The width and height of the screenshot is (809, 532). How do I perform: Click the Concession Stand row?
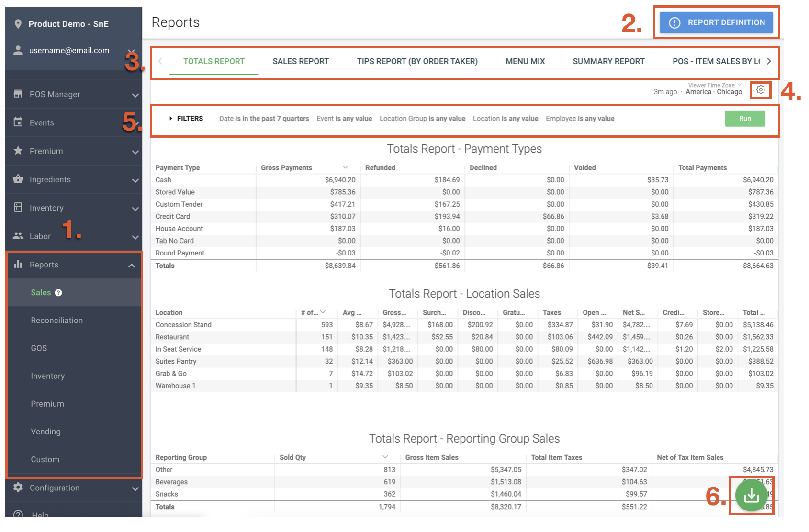(x=464, y=325)
